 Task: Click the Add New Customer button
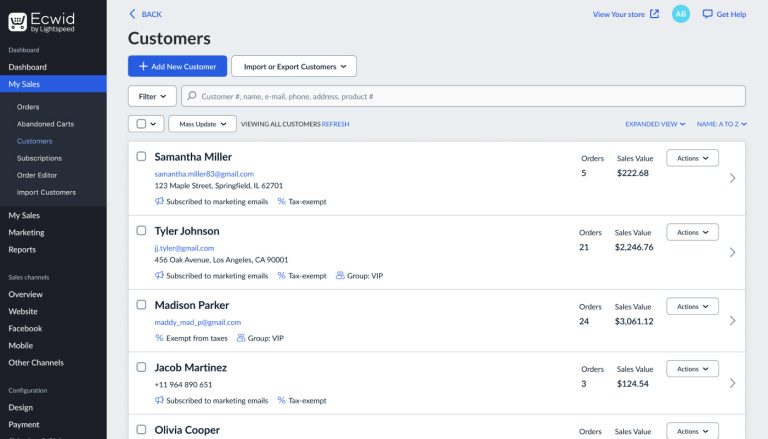pyautogui.click(x=177, y=66)
